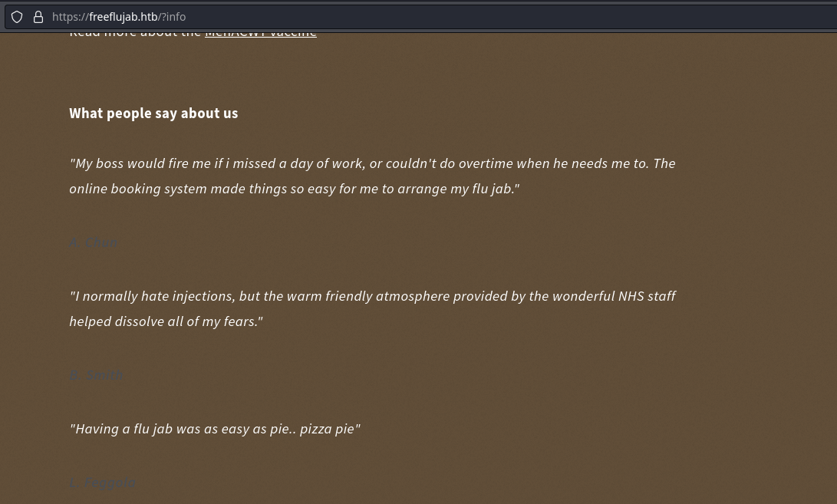Click the testimonial about the boss and overtime

click(372, 163)
